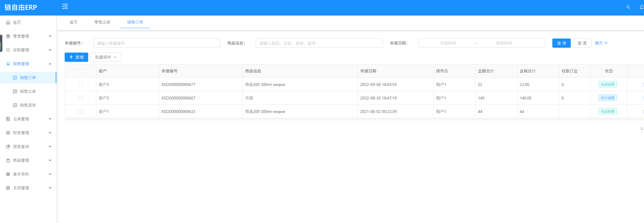Expand 仓库管理 menu chevron
644x223 pixels.
tap(50, 119)
